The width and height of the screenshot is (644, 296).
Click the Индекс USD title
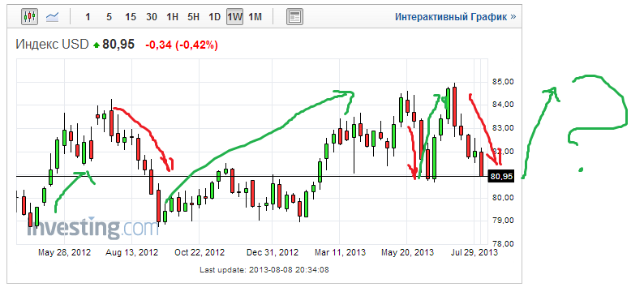(x=52, y=45)
